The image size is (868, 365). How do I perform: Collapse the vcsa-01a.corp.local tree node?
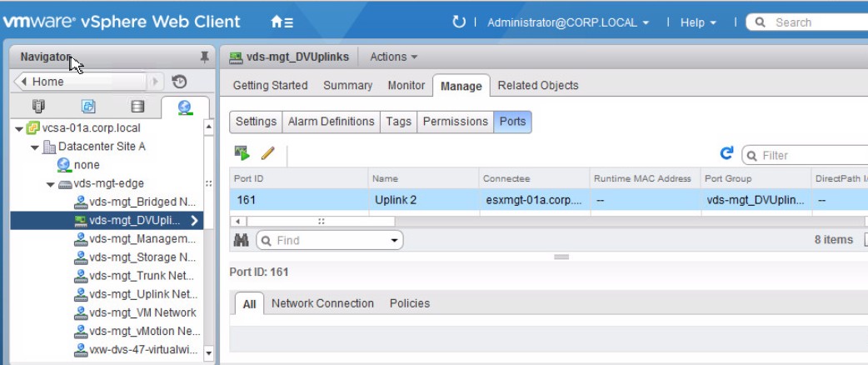coord(19,128)
